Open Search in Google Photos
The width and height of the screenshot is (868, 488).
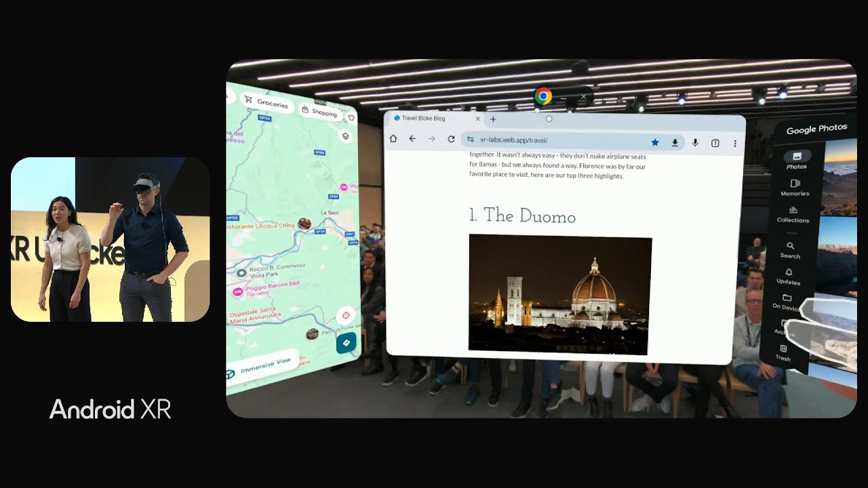[790, 250]
